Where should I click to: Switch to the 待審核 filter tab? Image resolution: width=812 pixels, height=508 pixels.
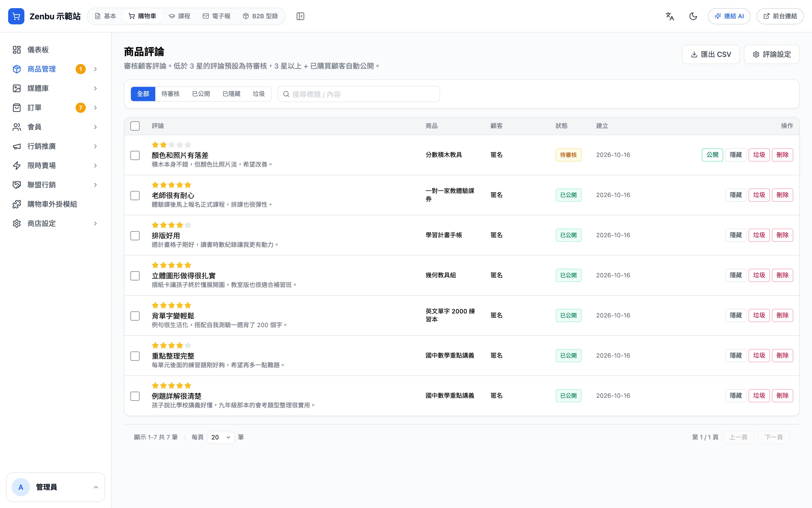171,94
